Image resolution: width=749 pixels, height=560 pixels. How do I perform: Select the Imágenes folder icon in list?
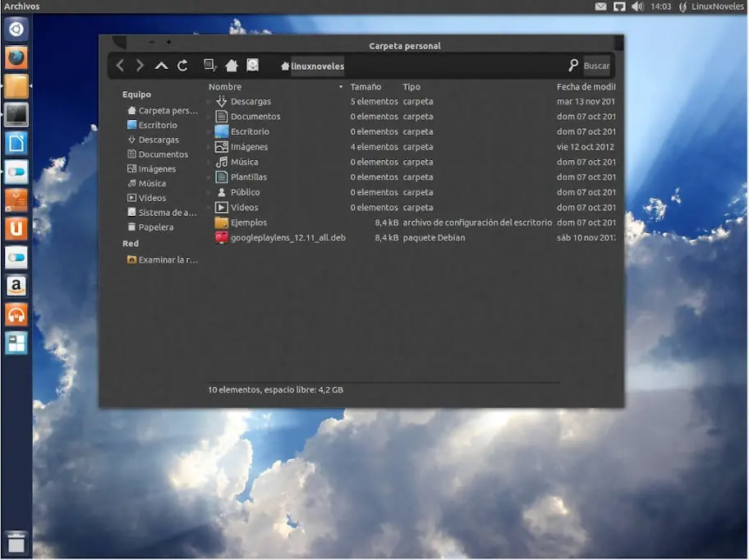pos(221,146)
